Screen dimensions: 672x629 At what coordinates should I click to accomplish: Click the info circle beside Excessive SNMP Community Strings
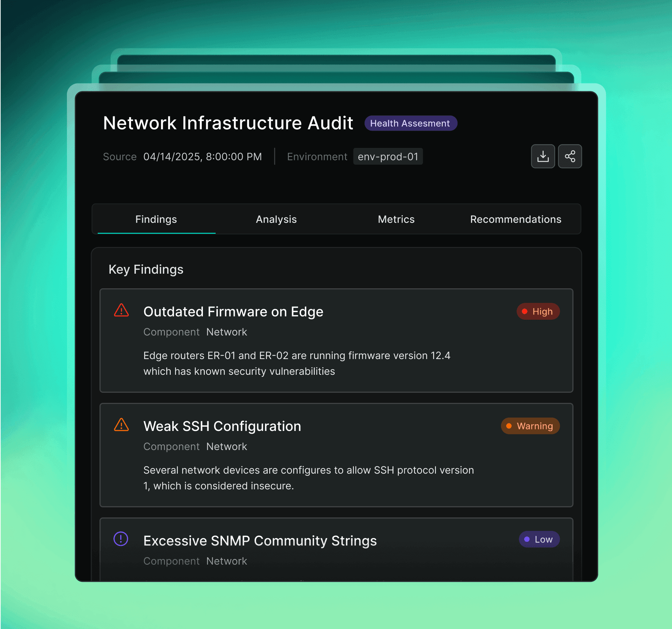coord(121,539)
